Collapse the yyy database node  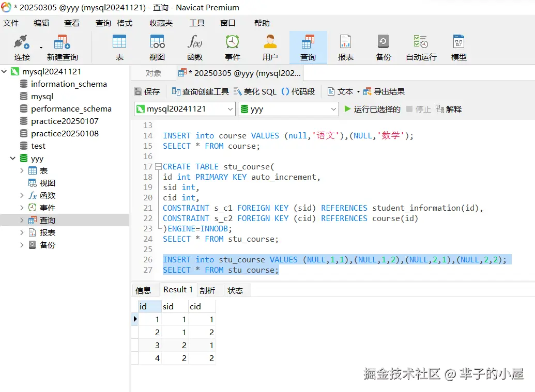[x=13, y=158]
